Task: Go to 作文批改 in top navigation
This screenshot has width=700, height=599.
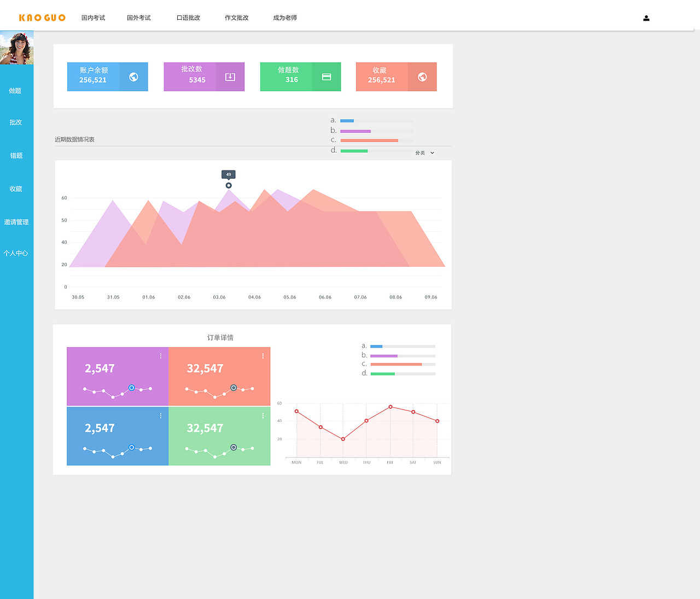Action: pyautogui.click(x=237, y=18)
